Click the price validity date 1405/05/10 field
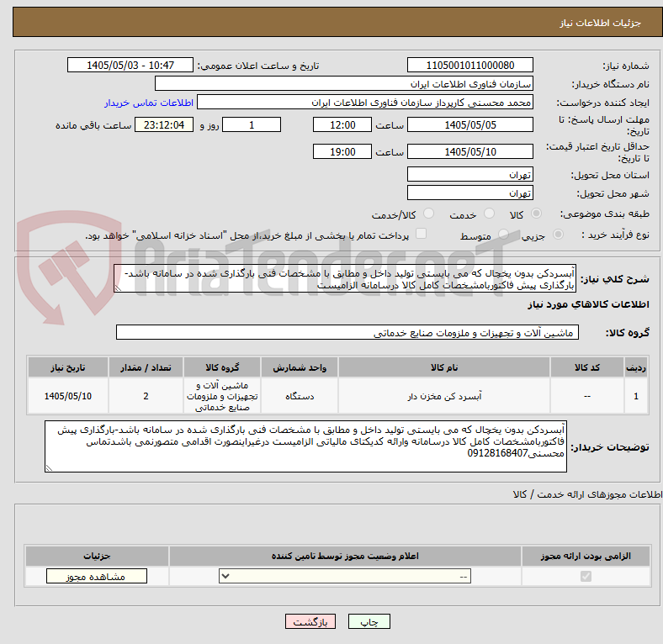The width and height of the screenshot is (663, 644). pos(469,151)
